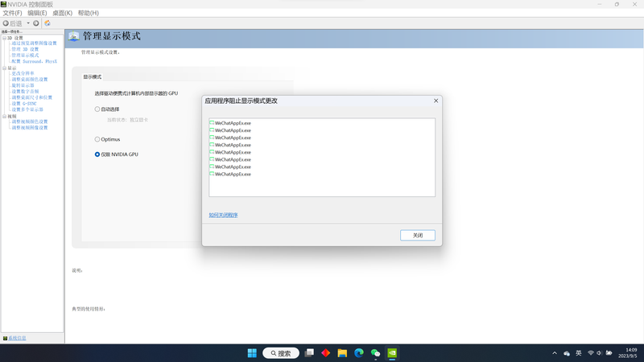Open 管理 3D 设置 in the tree
The height and width of the screenshot is (362, 644).
(25, 49)
